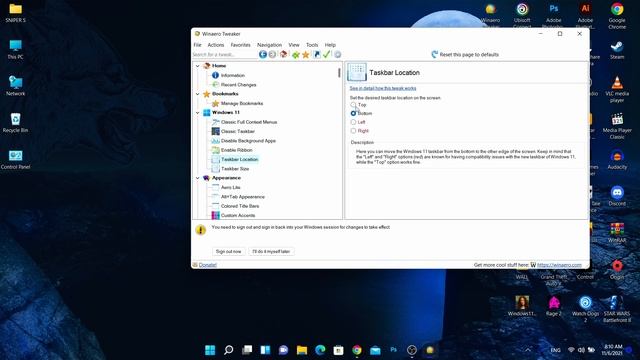Open the Favorites menu
Viewport: 640px width, 360px height.
click(240, 45)
